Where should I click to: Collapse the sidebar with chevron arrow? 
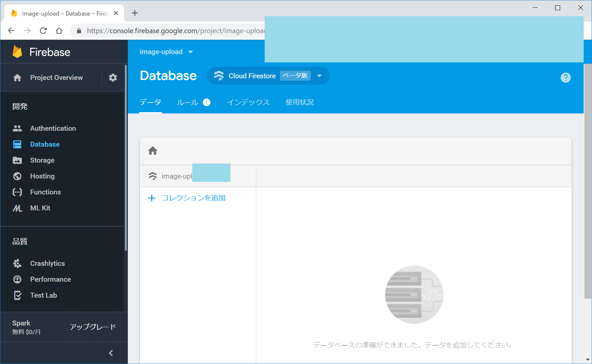[x=111, y=353]
